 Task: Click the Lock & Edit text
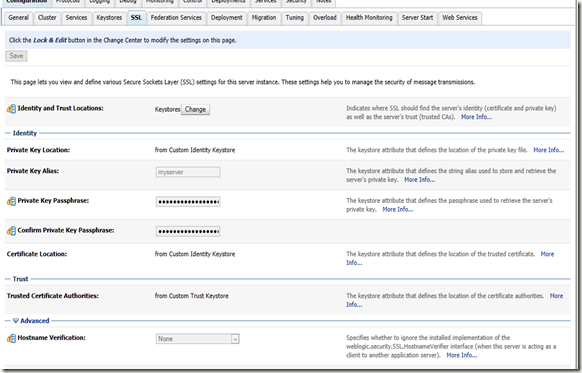50,40
